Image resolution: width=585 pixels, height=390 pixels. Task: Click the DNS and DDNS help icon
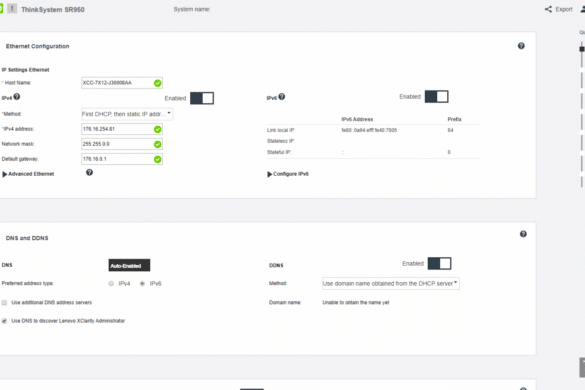(x=523, y=234)
